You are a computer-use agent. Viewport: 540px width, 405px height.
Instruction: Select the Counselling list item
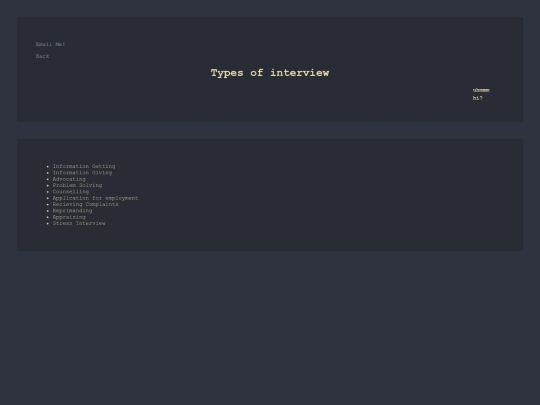(x=71, y=191)
